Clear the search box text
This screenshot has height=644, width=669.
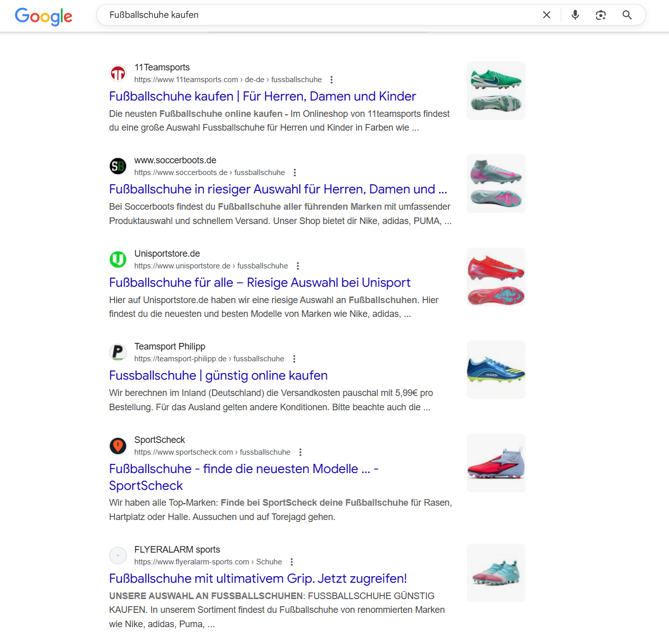pos(546,15)
